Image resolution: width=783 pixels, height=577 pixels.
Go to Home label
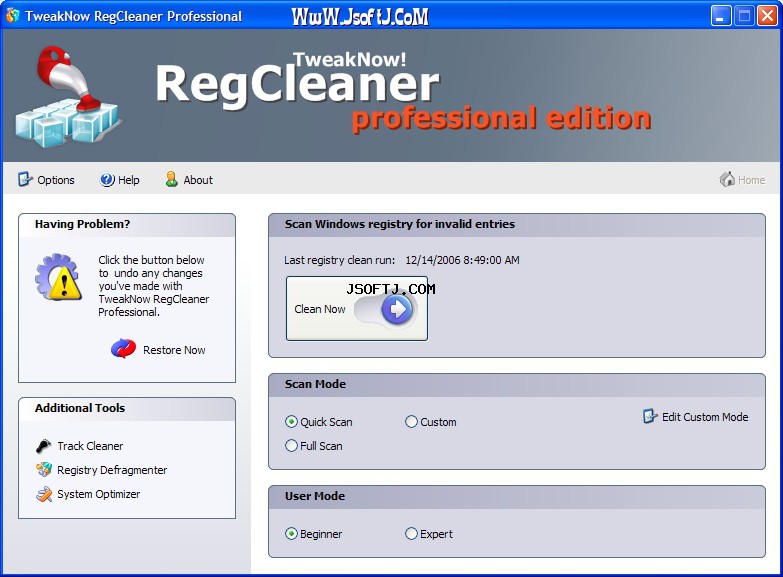coord(752,180)
